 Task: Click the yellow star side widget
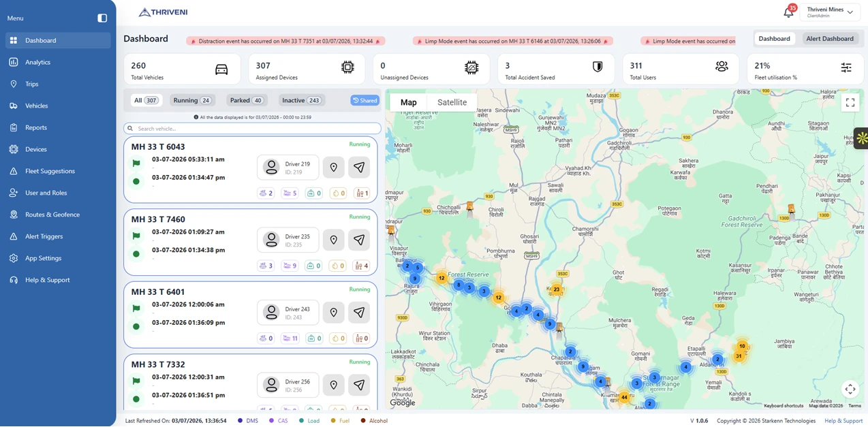tap(861, 138)
